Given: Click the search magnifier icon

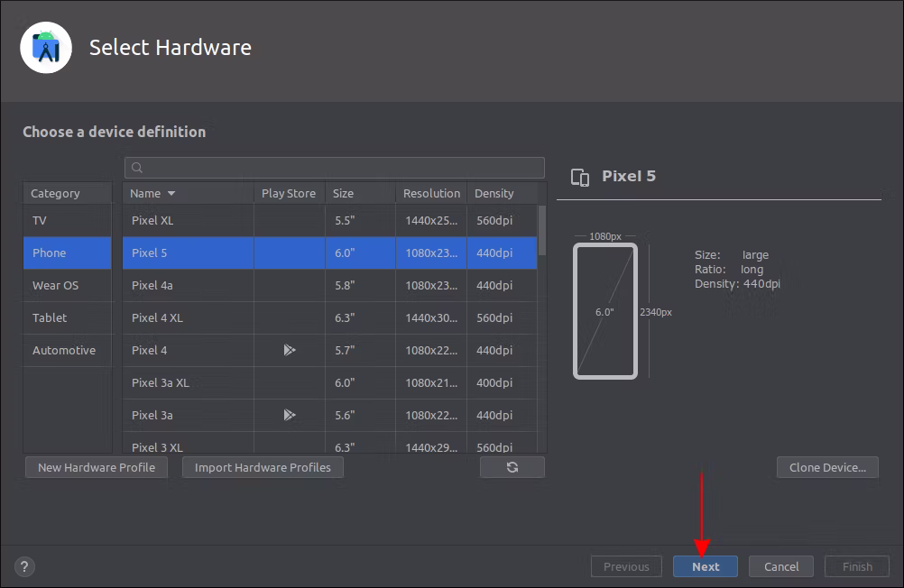Looking at the screenshot, I should point(136,168).
